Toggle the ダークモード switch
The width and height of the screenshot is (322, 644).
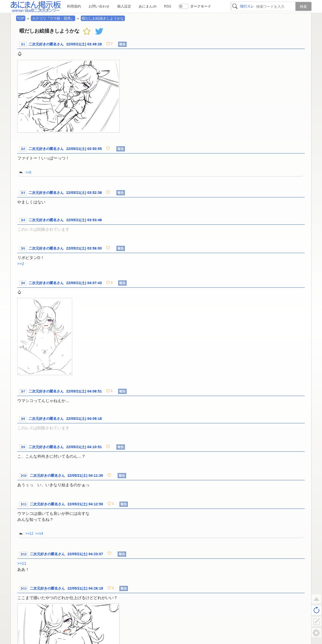(x=183, y=6)
